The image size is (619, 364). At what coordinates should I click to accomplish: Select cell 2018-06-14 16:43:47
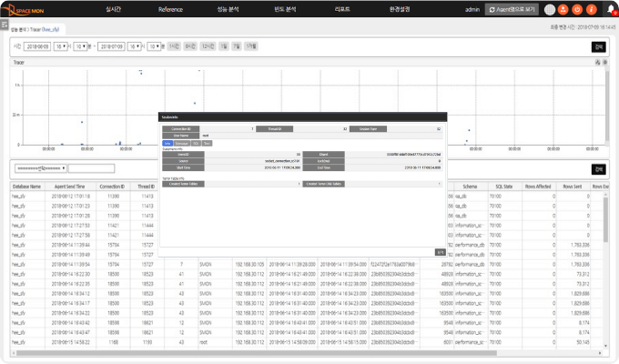click(x=71, y=332)
